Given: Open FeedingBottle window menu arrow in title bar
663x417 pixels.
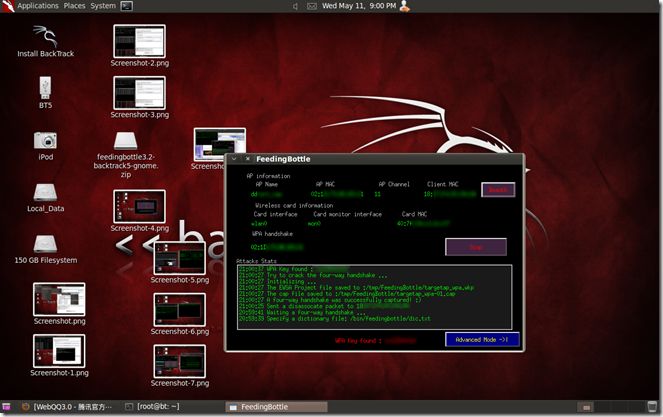Looking at the screenshot, I should point(234,159).
